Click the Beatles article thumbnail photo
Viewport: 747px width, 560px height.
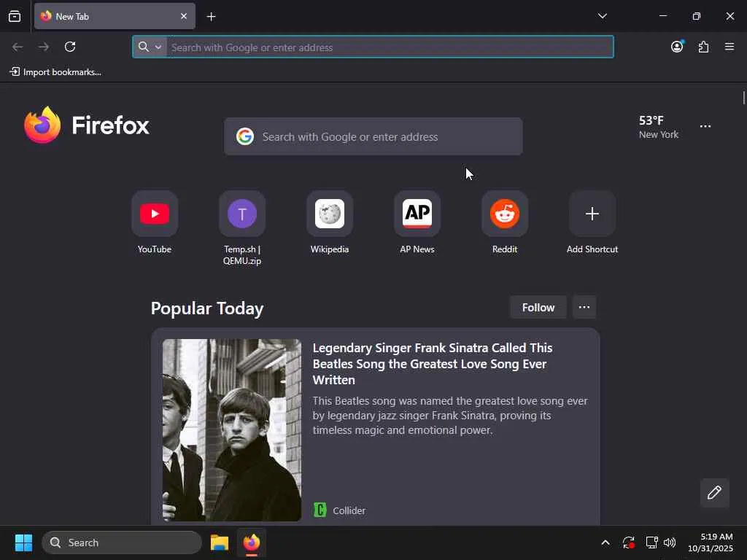pos(232,430)
